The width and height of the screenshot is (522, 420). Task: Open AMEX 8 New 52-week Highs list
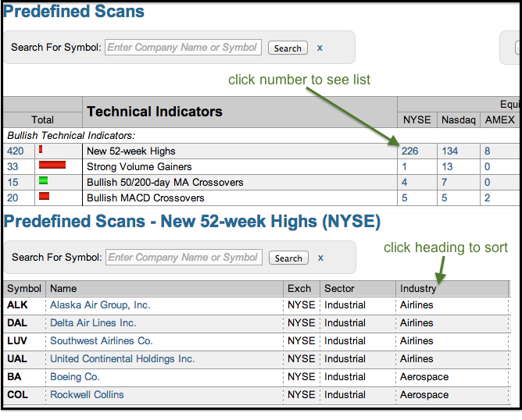[487, 151]
